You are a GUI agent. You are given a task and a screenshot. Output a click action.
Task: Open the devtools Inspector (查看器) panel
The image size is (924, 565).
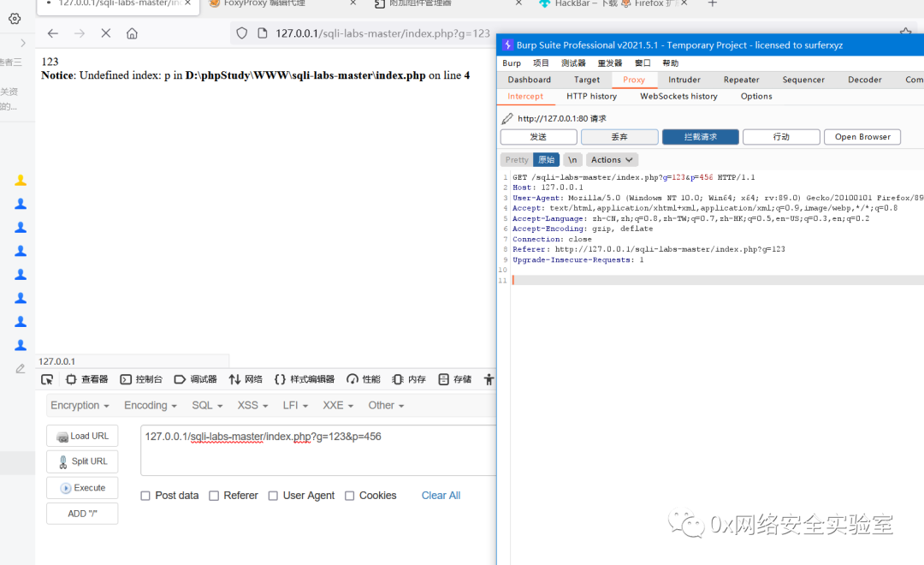[87, 379]
